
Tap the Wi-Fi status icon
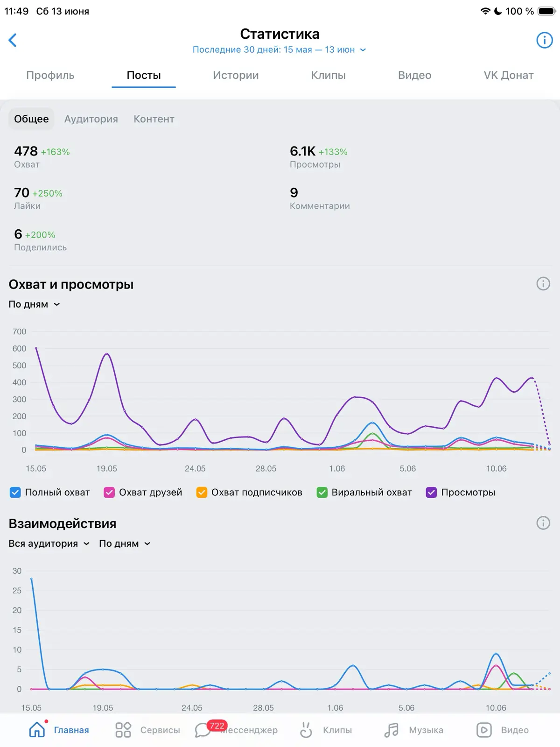click(485, 11)
